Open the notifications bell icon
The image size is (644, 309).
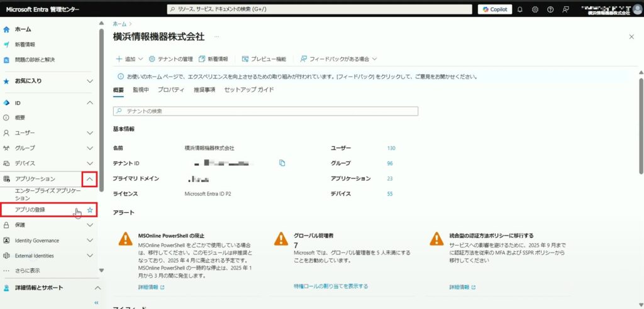[x=520, y=9]
